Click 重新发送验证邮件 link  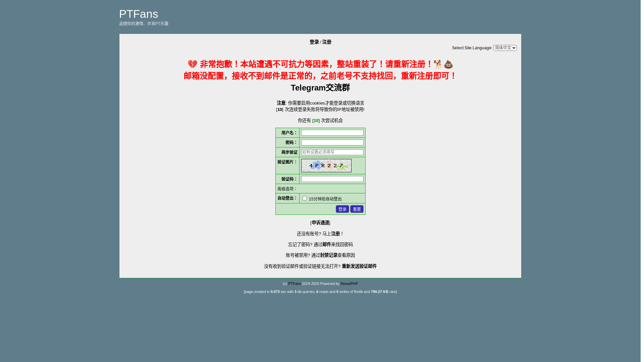click(359, 266)
